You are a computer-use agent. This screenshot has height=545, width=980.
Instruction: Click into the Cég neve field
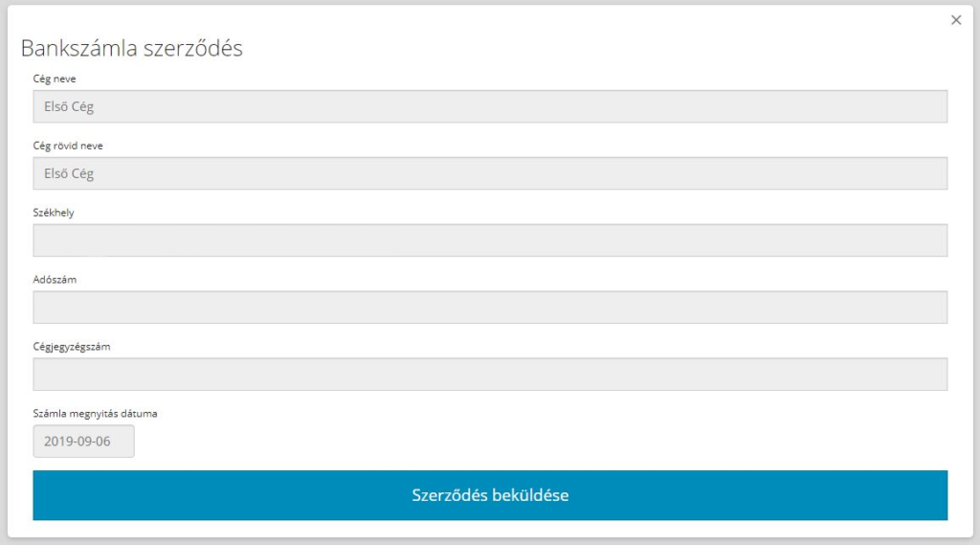(490, 106)
